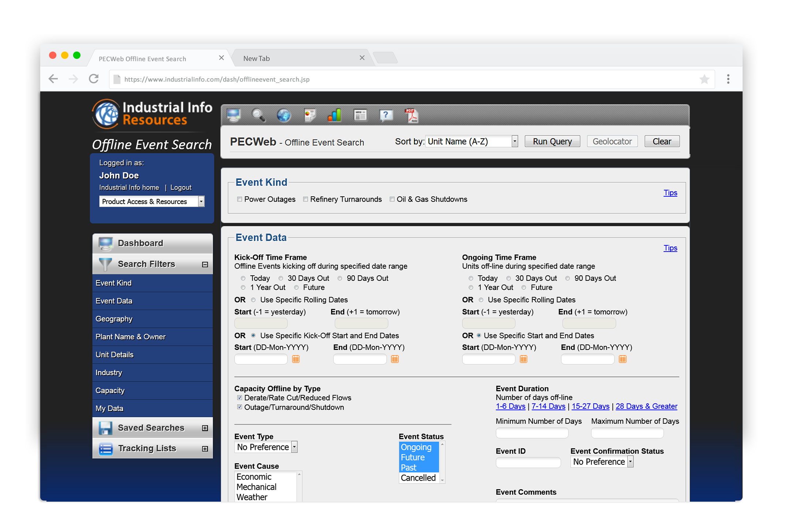Uncheck Derate/Rate Cut/Reduced Flows checkbox

240,398
